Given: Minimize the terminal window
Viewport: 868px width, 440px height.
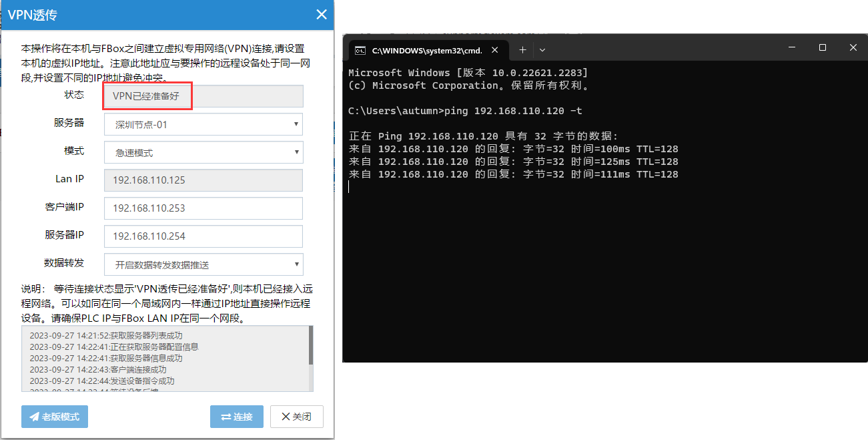Looking at the screenshot, I should click(x=792, y=47).
